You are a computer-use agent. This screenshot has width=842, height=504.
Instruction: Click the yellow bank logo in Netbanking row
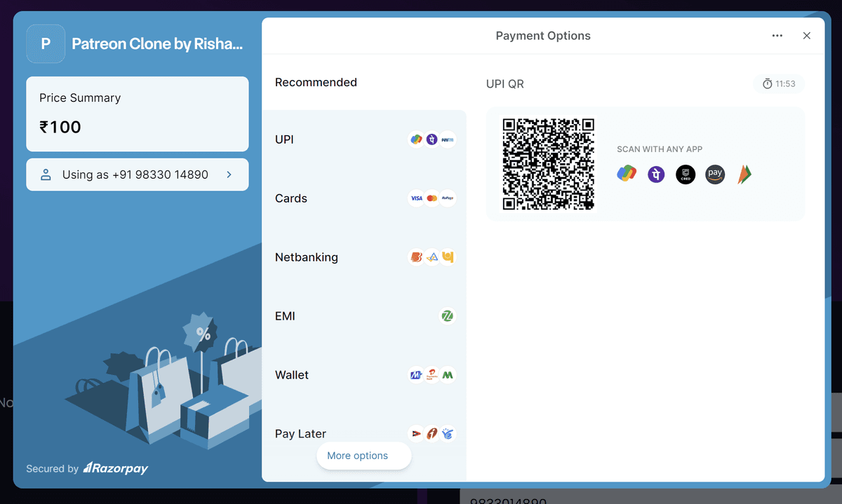(x=448, y=257)
